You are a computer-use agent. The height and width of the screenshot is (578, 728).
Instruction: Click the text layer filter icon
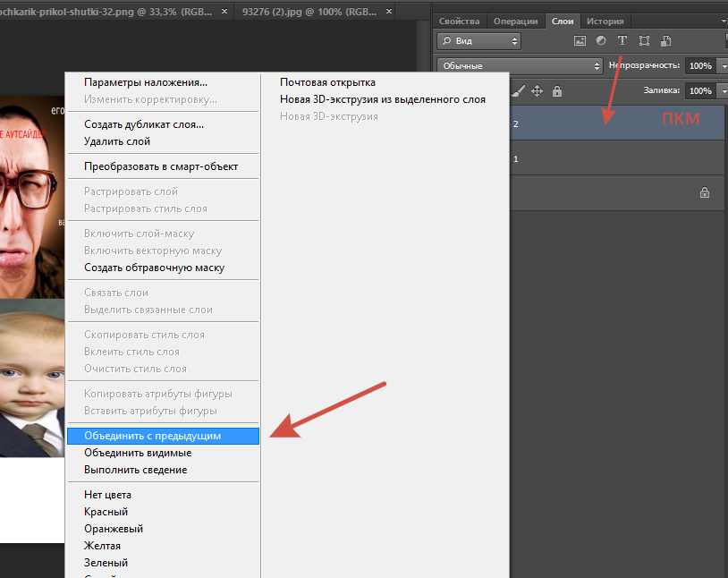[622, 41]
